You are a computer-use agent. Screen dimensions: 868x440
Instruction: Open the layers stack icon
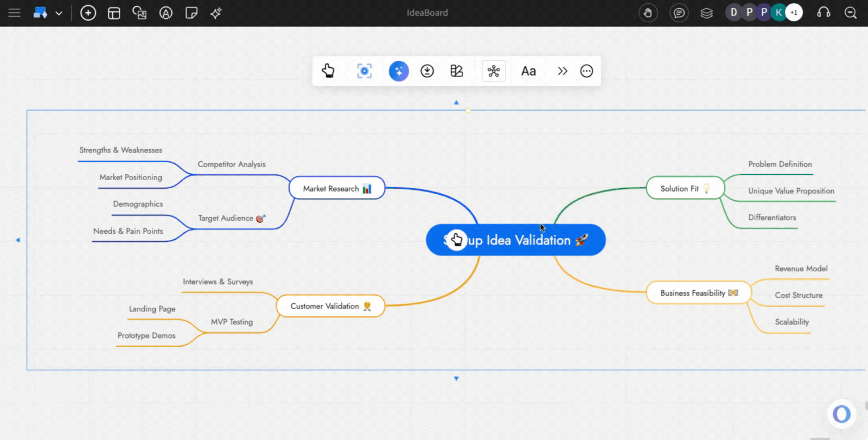point(706,13)
